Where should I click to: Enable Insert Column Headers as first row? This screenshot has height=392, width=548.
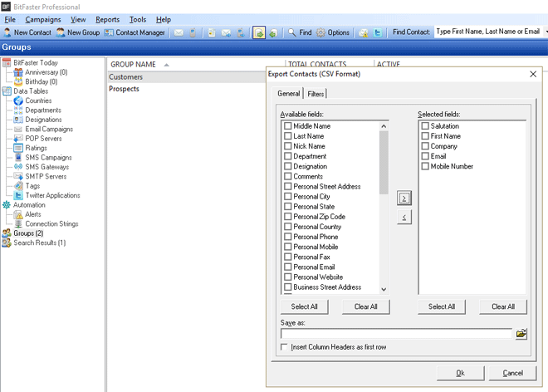(286, 346)
